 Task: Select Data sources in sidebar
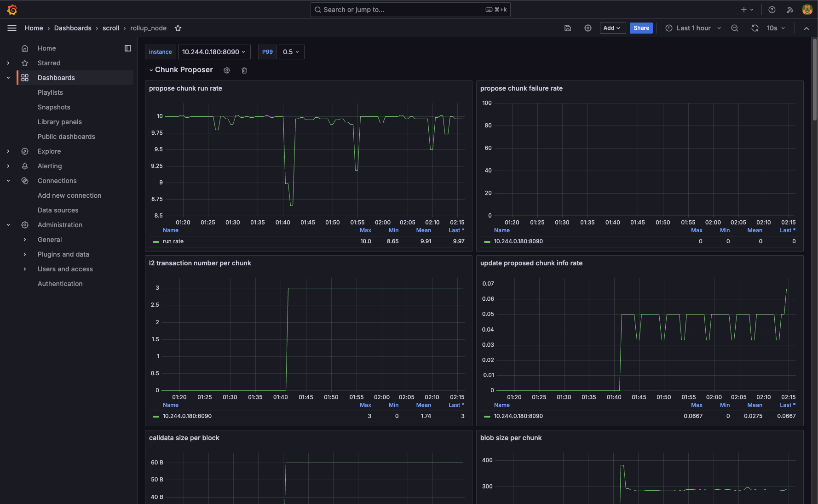coord(58,210)
